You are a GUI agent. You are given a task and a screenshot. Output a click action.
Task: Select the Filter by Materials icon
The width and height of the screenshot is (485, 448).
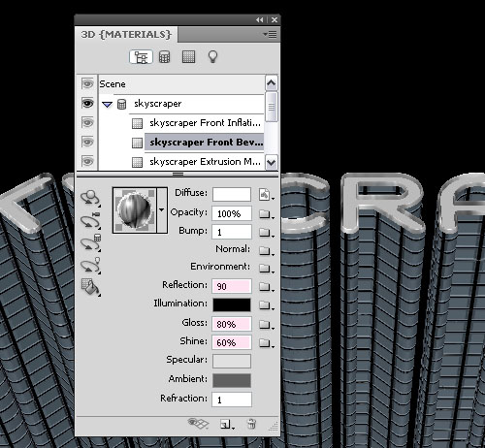pos(188,57)
